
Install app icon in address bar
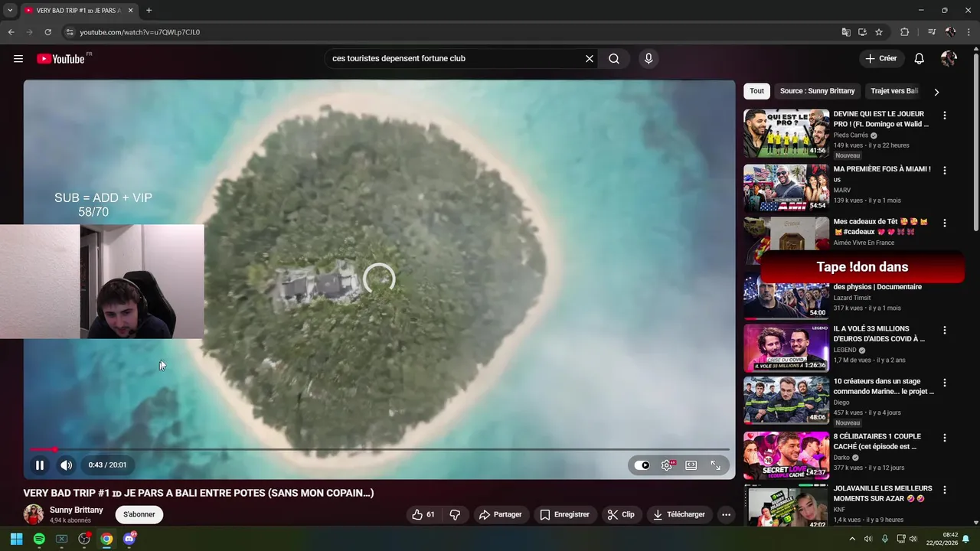(x=862, y=32)
